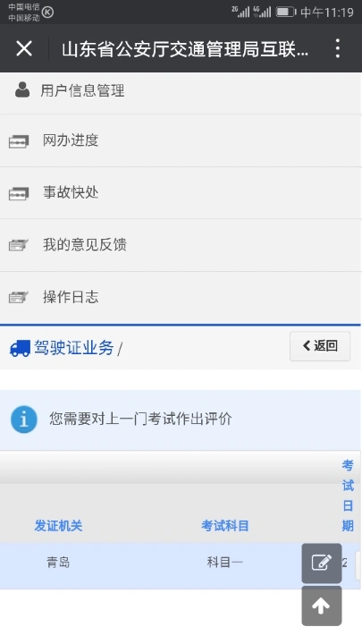This screenshot has width=362, height=644.
Task: Open 事故快处 menu item
Action: pos(181,193)
